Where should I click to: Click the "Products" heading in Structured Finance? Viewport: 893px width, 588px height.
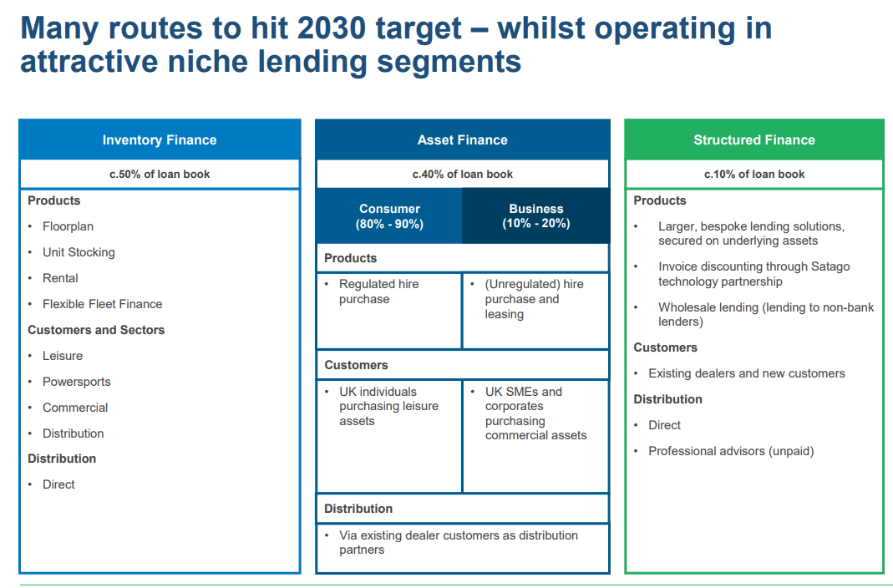[660, 200]
